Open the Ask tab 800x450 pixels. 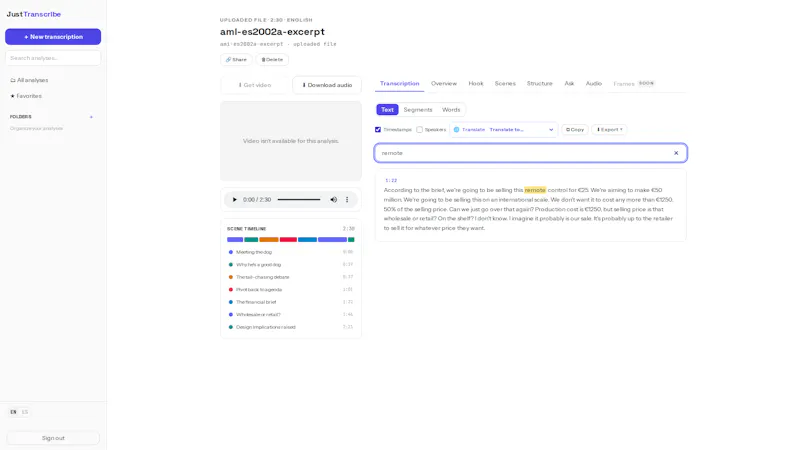569,84
